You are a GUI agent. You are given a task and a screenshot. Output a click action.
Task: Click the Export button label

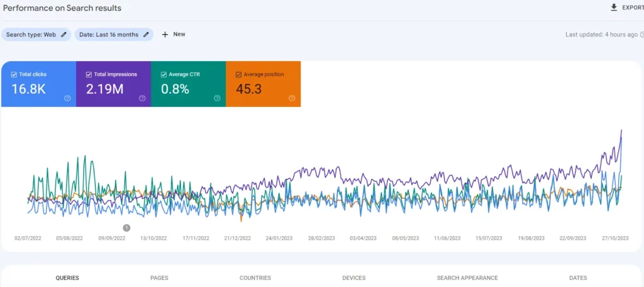coord(632,8)
